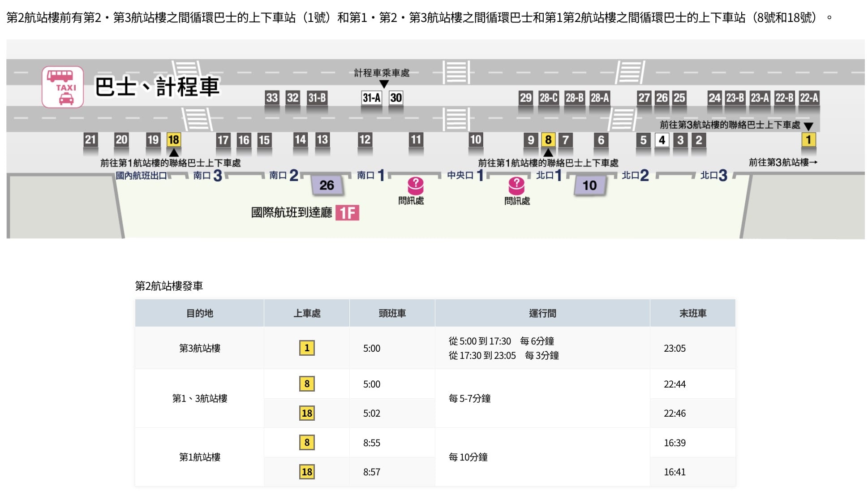Click the 前往第3航站樓→ label

coord(783,162)
